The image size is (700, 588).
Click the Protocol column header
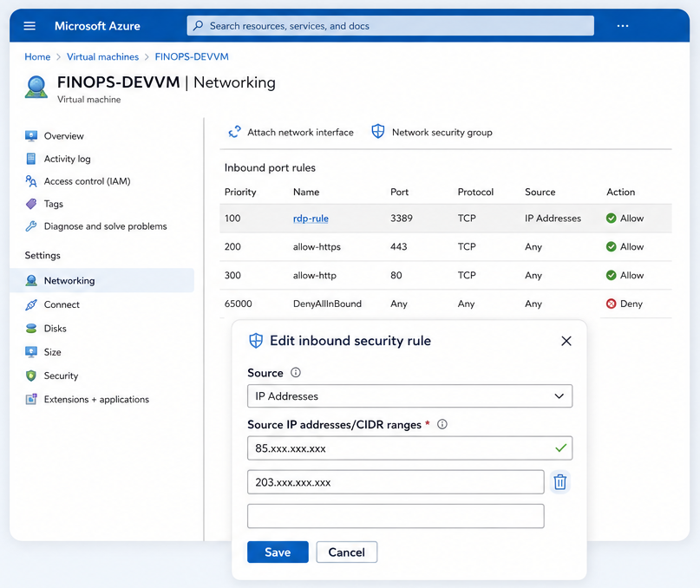point(475,192)
